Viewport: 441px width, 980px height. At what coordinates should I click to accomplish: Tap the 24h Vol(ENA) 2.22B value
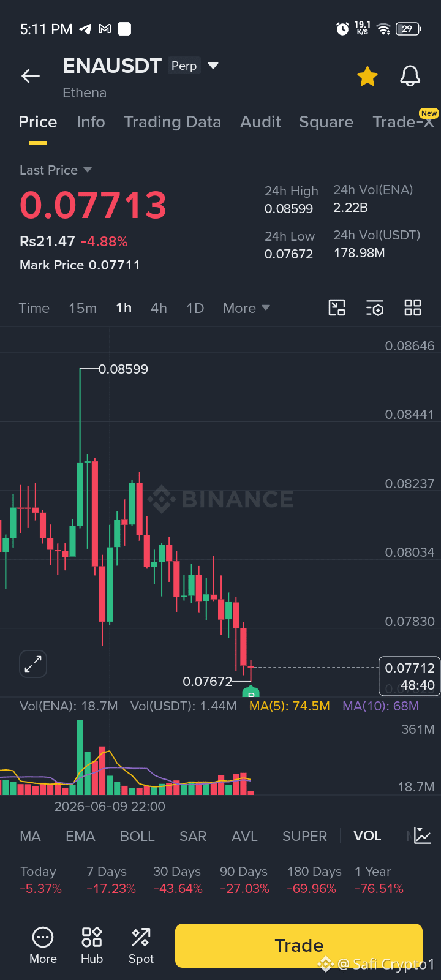pyautogui.click(x=350, y=208)
